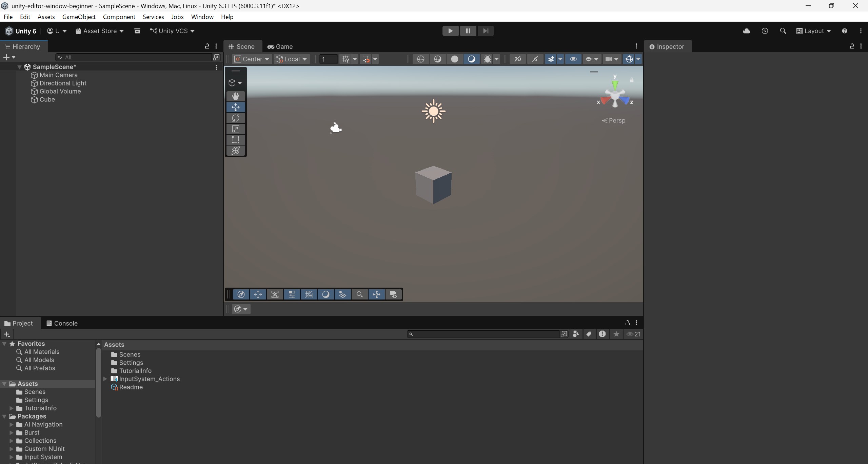Viewport: 868px width, 464px height.
Task: Click the Hierarchy search field
Action: [136, 57]
